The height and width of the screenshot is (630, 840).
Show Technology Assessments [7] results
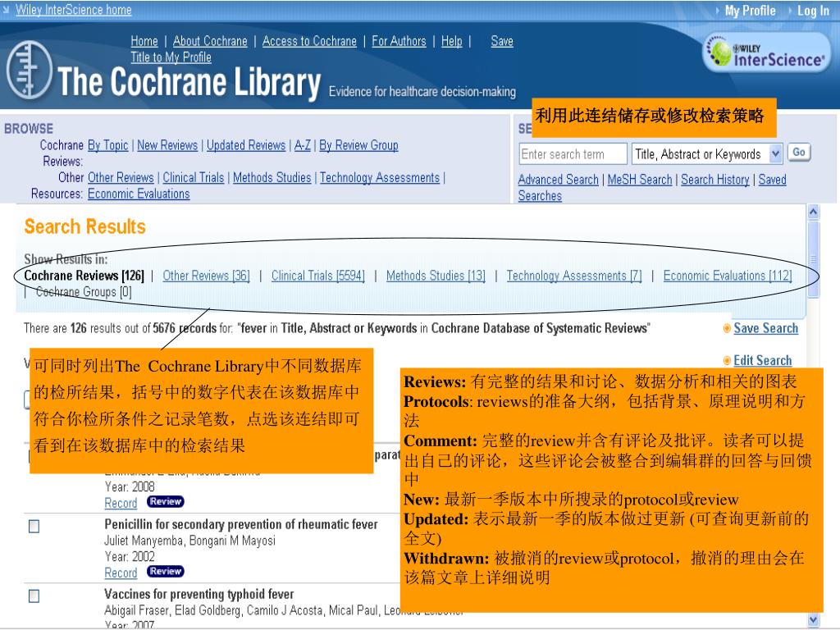[x=573, y=276]
